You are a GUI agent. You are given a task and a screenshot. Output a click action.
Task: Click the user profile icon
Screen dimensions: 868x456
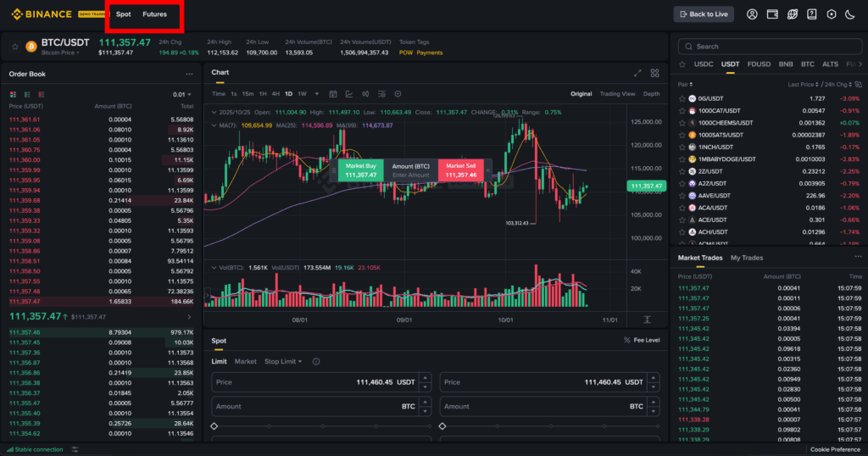pyautogui.click(x=752, y=14)
